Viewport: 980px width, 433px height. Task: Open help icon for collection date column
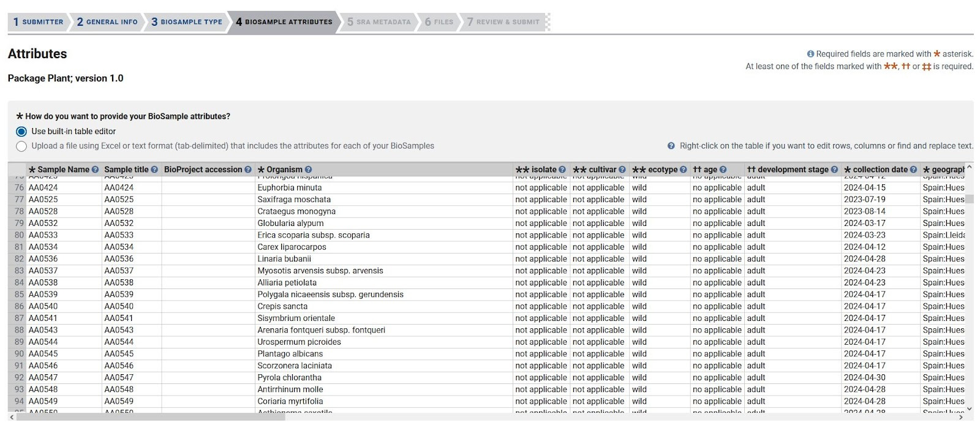tap(913, 170)
